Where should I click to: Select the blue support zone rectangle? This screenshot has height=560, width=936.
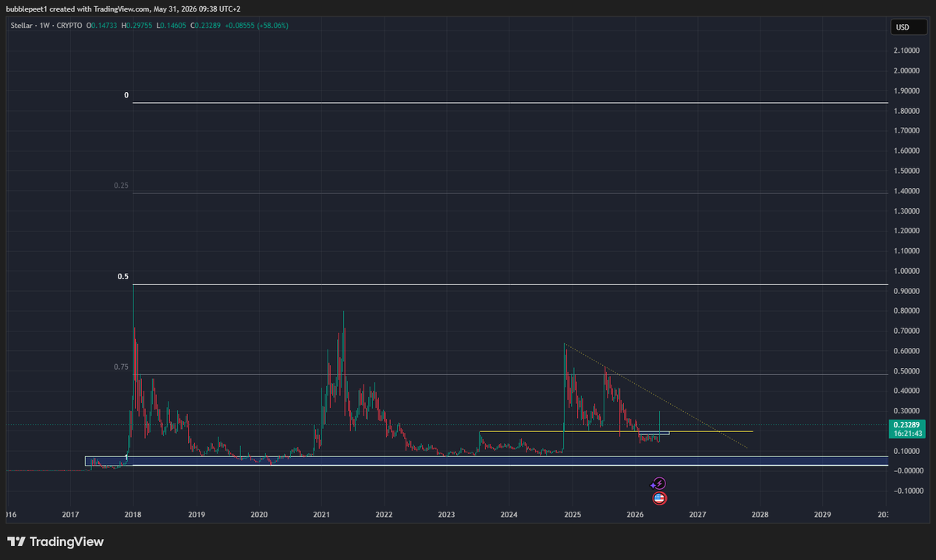pyautogui.click(x=486, y=461)
